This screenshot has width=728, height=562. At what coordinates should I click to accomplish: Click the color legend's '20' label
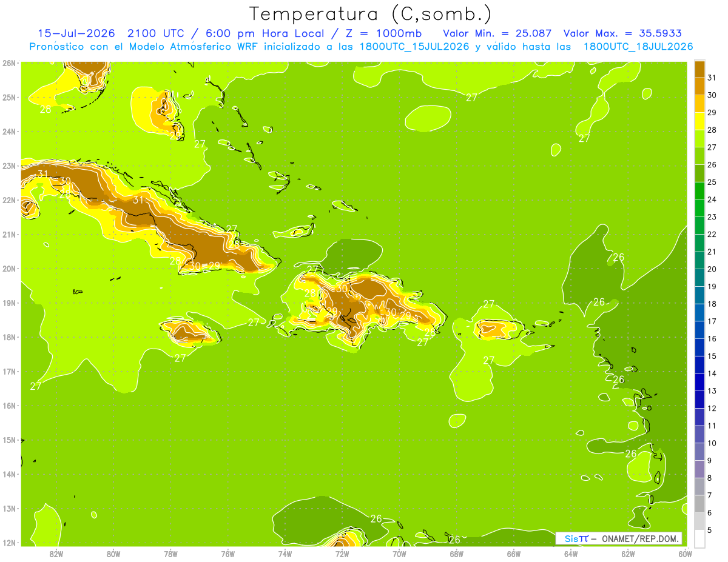(x=712, y=269)
